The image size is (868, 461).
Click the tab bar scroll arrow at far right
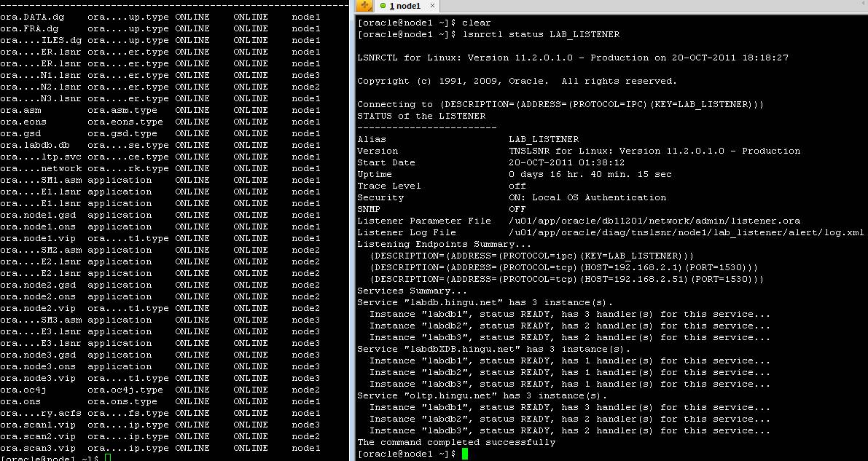[x=861, y=6]
